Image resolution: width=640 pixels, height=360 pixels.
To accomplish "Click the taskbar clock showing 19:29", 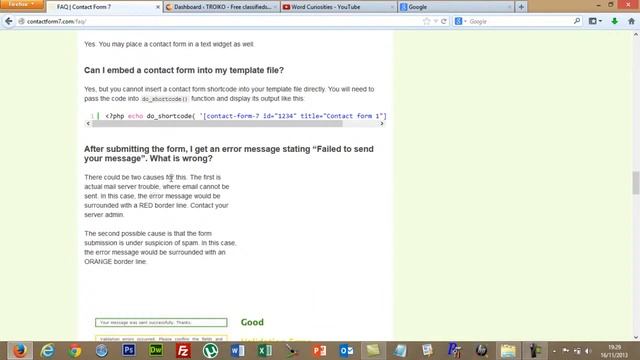I will tap(614, 351).
